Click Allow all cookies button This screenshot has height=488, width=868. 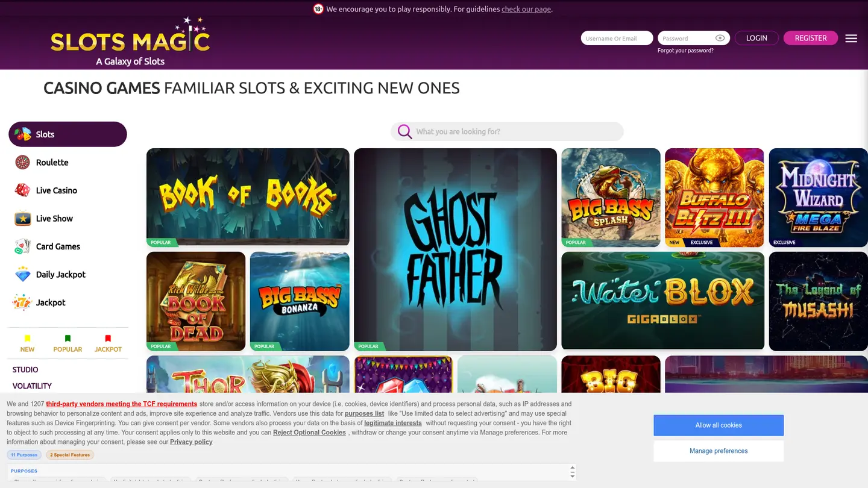pos(719,425)
